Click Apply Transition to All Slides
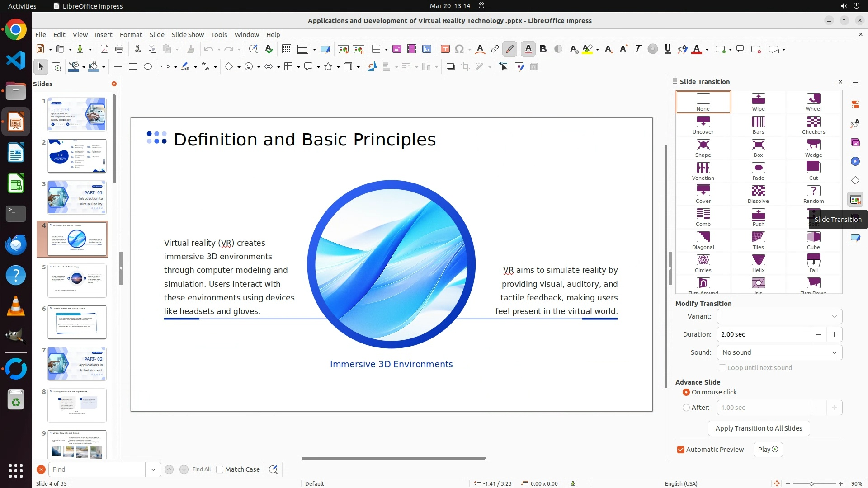868x488 pixels. [758, 428]
